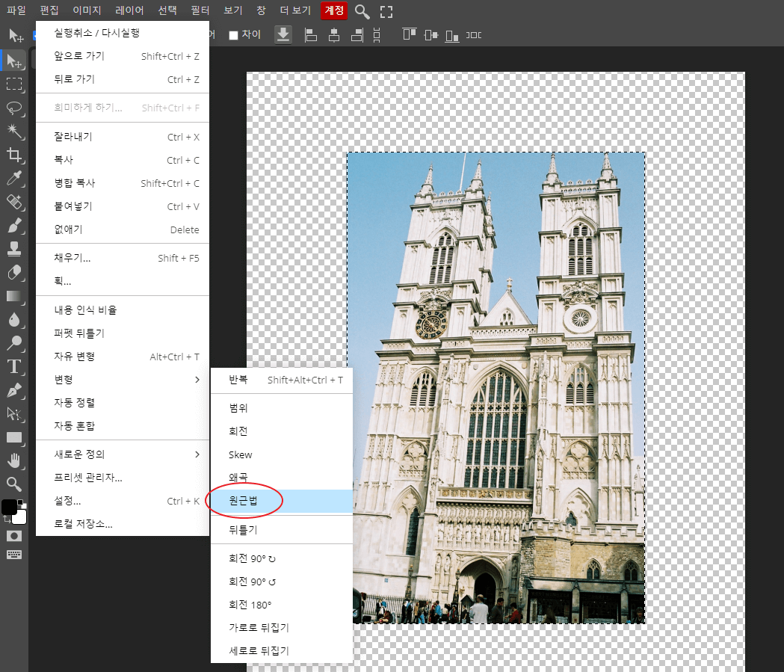This screenshot has width=784, height=672.
Task: Open the 더 보기 menu
Action: click(x=295, y=10)
